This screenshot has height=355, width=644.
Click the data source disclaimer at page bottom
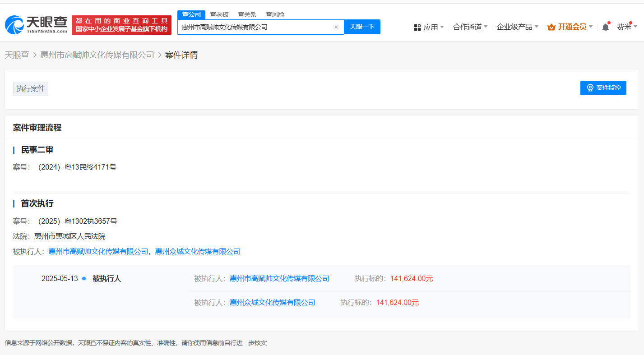[136, 343]
